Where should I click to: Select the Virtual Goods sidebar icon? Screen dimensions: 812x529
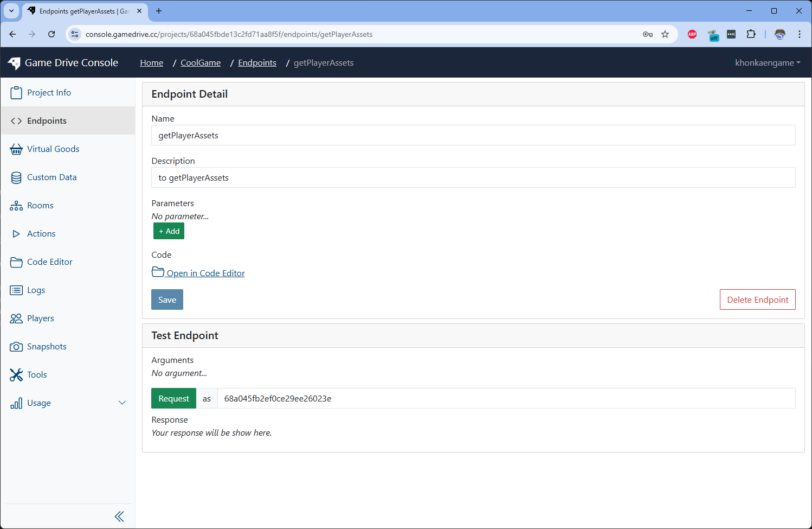[16, 149]
